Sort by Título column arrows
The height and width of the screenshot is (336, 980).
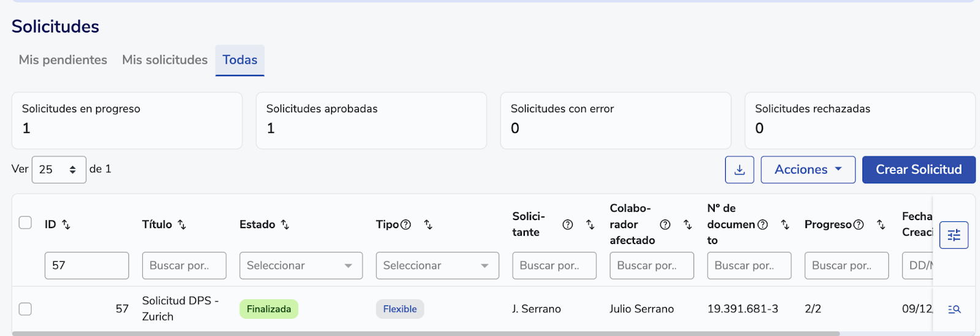[x=182, y=225]
